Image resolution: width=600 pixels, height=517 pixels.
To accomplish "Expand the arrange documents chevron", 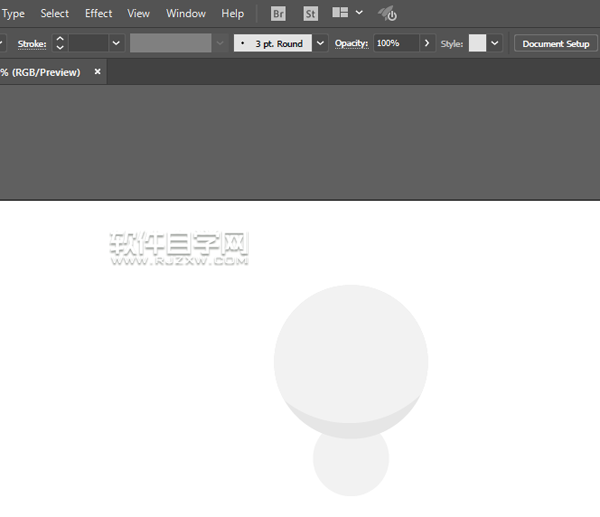I will click(x=359, y=13).
